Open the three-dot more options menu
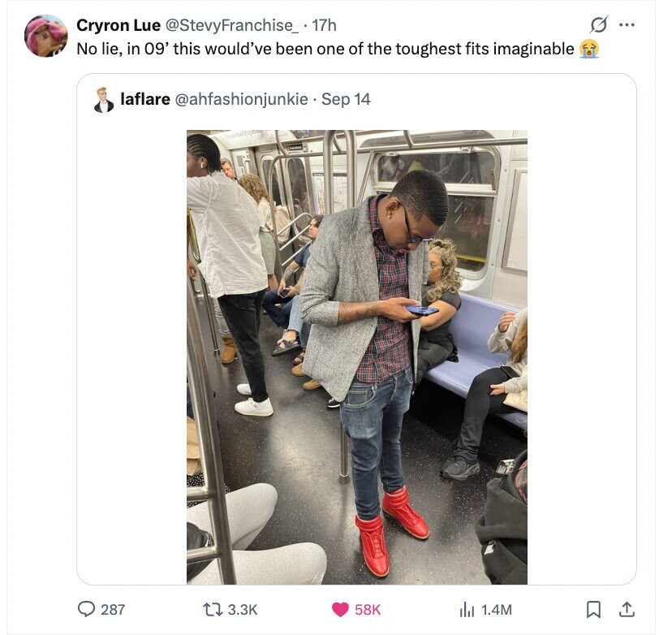 pyautogui.click(x=627, y=25)
